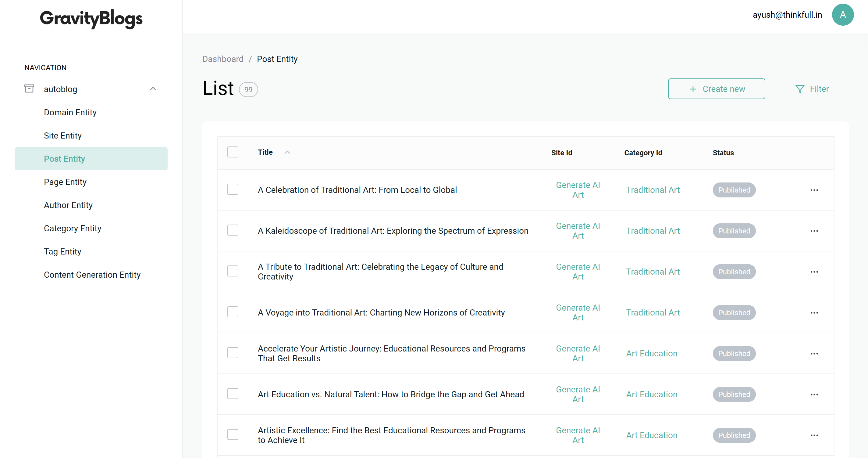The image size is (868, 458).
Task: Click the user avatar icon A
Action: [x=842, y=15]
